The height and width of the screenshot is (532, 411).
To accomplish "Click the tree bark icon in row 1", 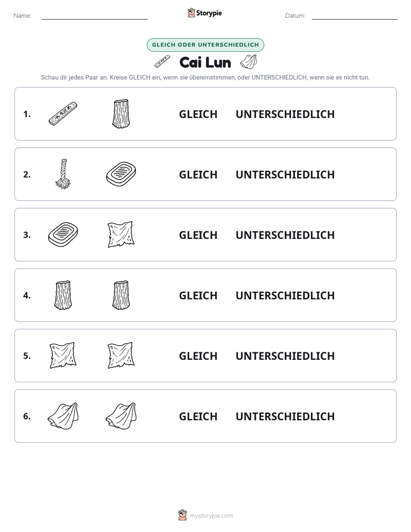I will (121, 113).
